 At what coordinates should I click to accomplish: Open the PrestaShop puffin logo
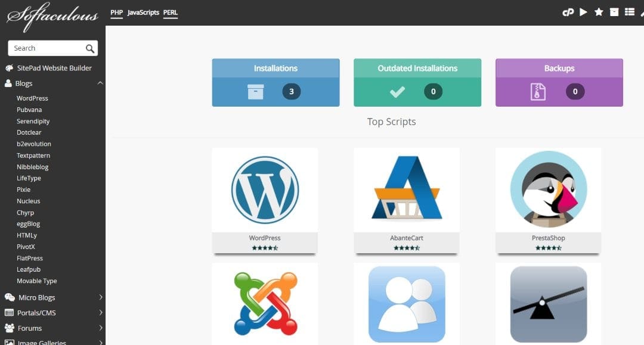click(549, 189)
